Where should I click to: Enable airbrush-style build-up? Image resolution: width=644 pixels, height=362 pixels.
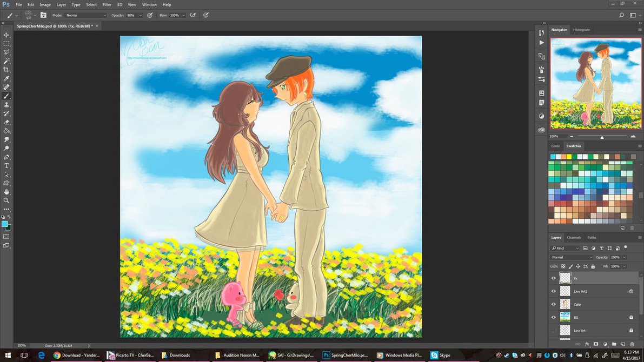pos(192,15)
